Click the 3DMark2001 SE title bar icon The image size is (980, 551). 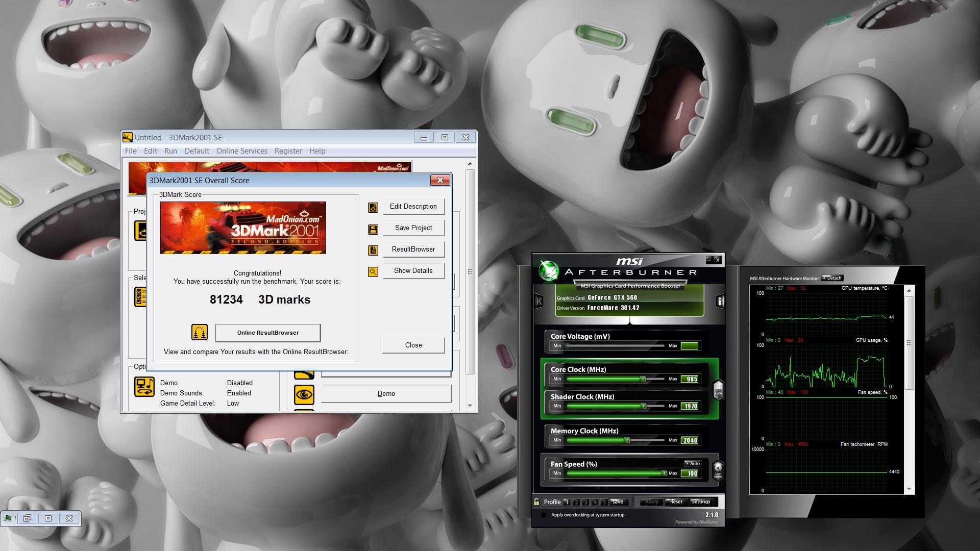click(128, 137)
